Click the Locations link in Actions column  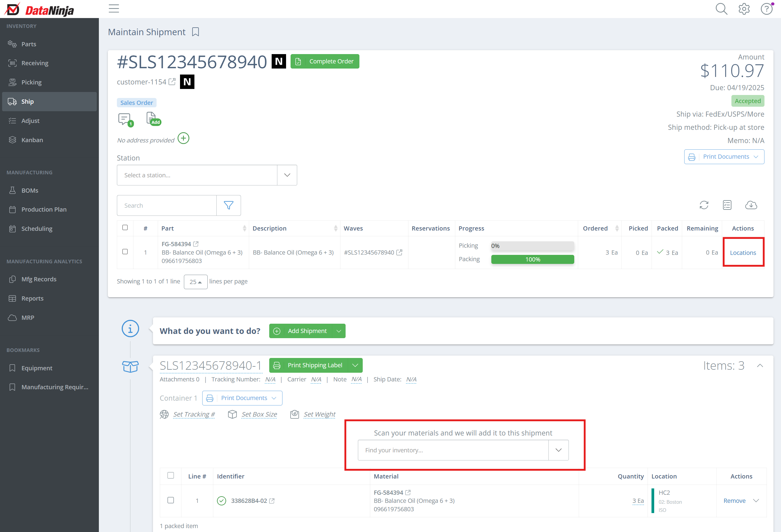point(743,253)
